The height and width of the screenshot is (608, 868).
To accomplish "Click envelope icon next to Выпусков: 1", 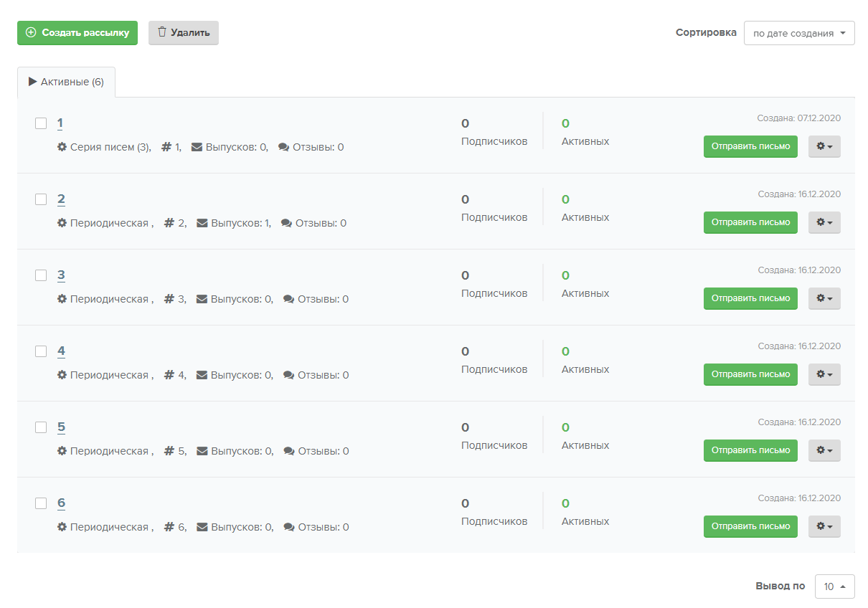I will click(202, 223).
